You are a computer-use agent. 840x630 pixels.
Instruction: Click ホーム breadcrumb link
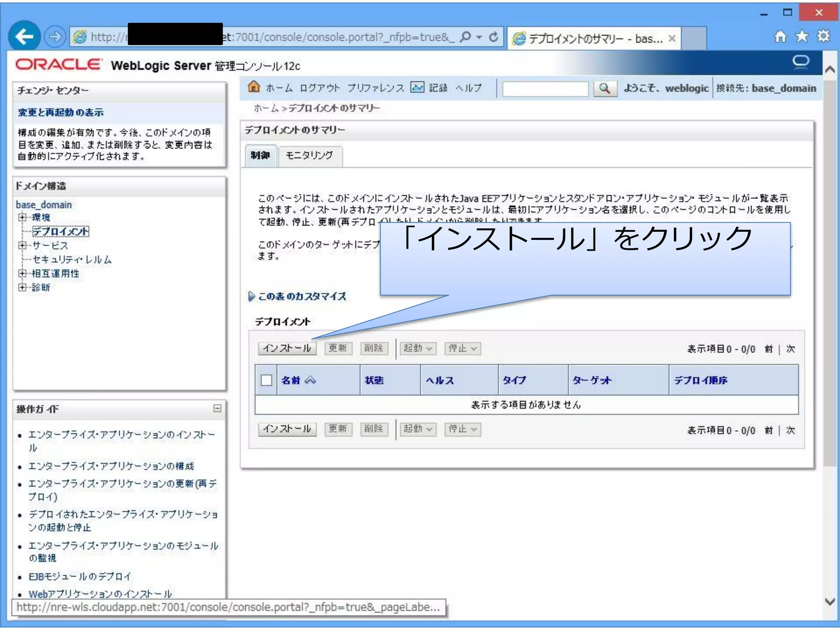point(266,108)
